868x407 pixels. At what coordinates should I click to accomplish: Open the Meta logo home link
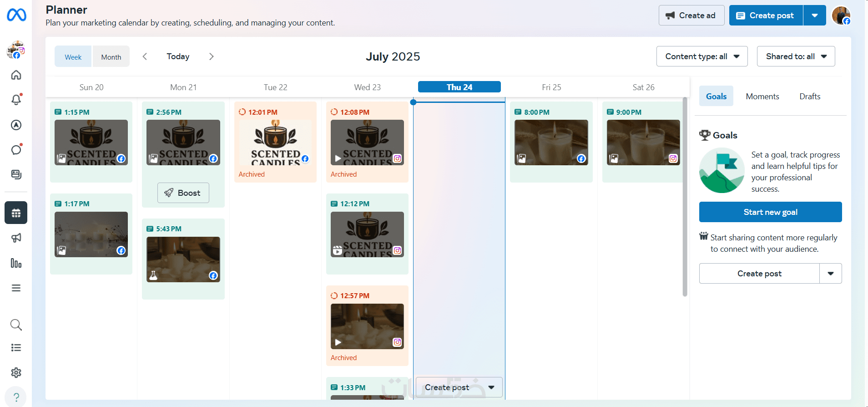(x=16, y=15)
